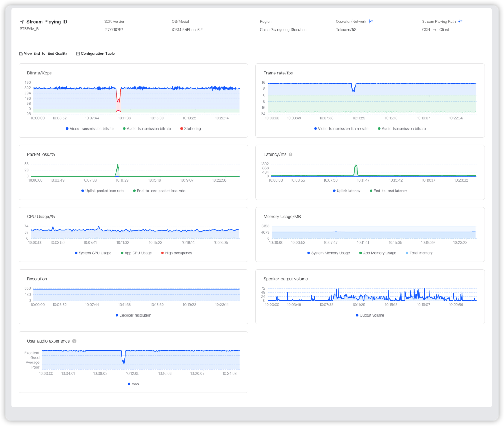Screen dimensions: 504x426
Task: Toggle Output volume legend in speaker chart
Action: (x=370, y=315)
